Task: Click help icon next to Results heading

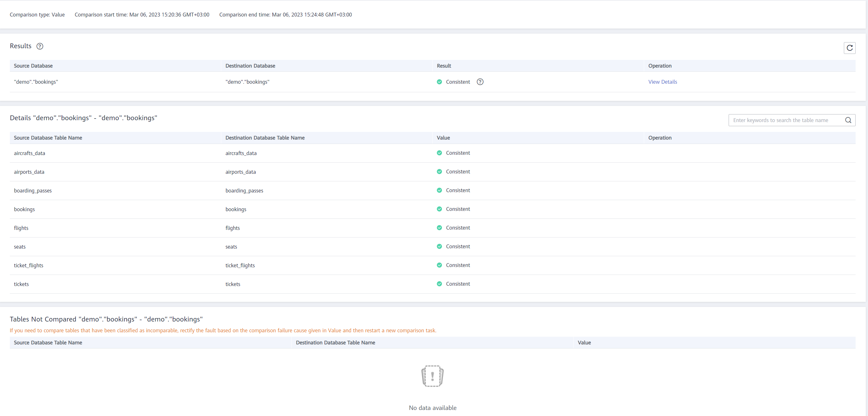Action: pyautogui.click(x=40, y=46)
